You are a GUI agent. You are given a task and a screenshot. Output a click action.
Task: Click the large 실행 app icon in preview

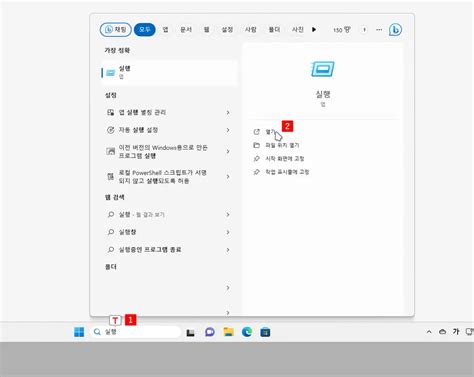323,69
